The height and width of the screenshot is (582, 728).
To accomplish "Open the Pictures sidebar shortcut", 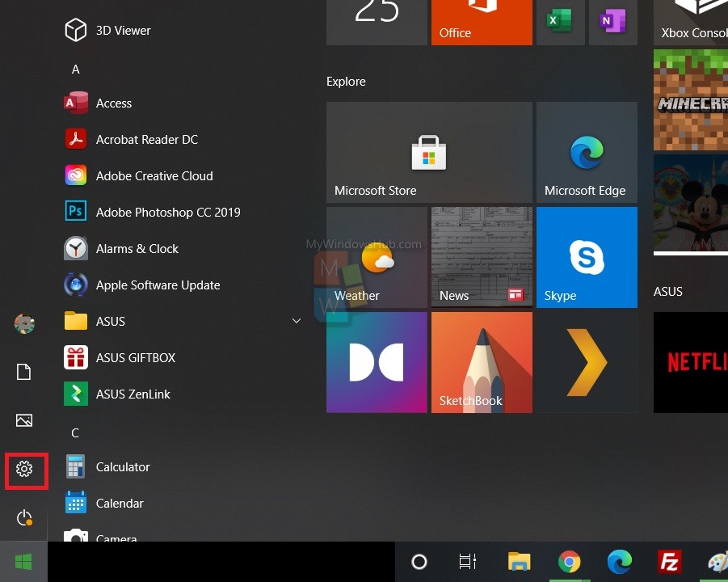I will [24, 420].
